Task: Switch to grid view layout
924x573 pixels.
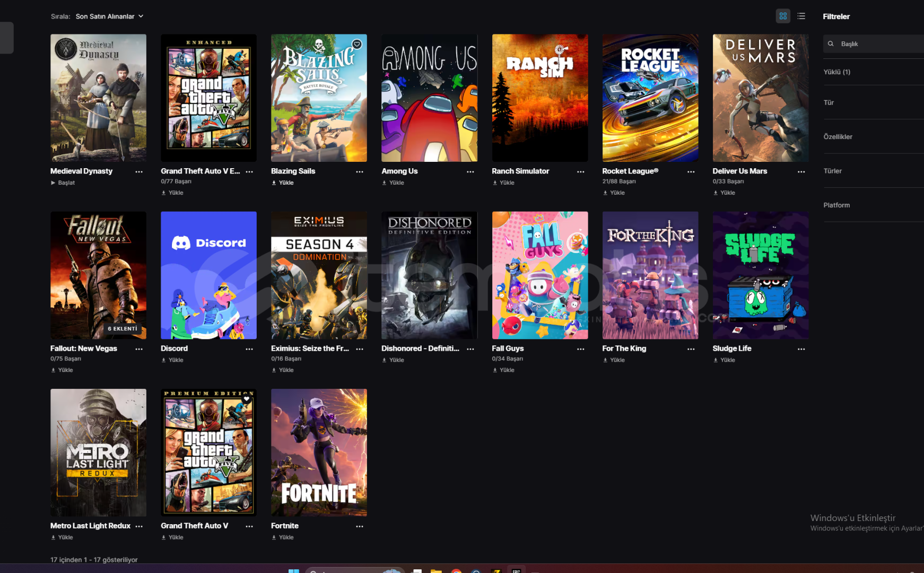Action: point(783,16)
